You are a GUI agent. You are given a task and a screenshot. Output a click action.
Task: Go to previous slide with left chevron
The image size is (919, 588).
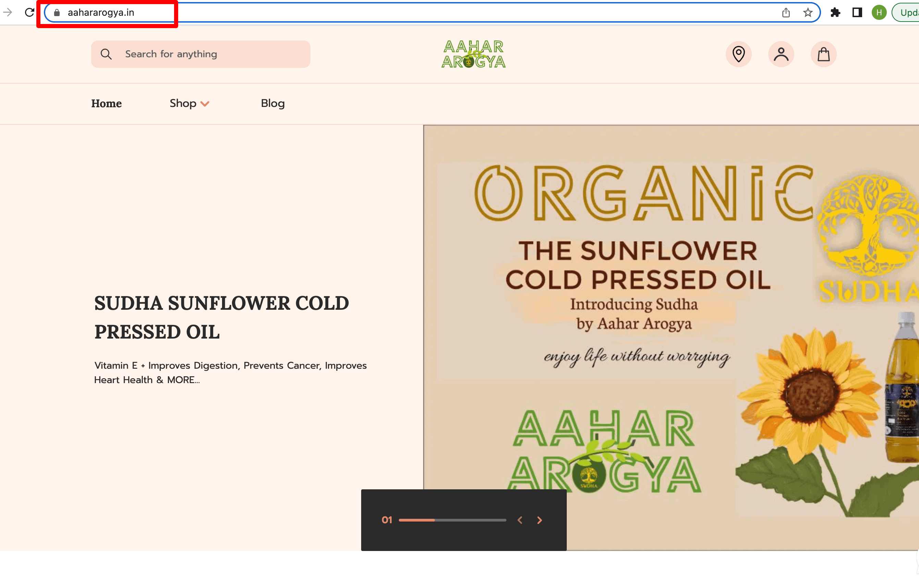tap(519, 520)
